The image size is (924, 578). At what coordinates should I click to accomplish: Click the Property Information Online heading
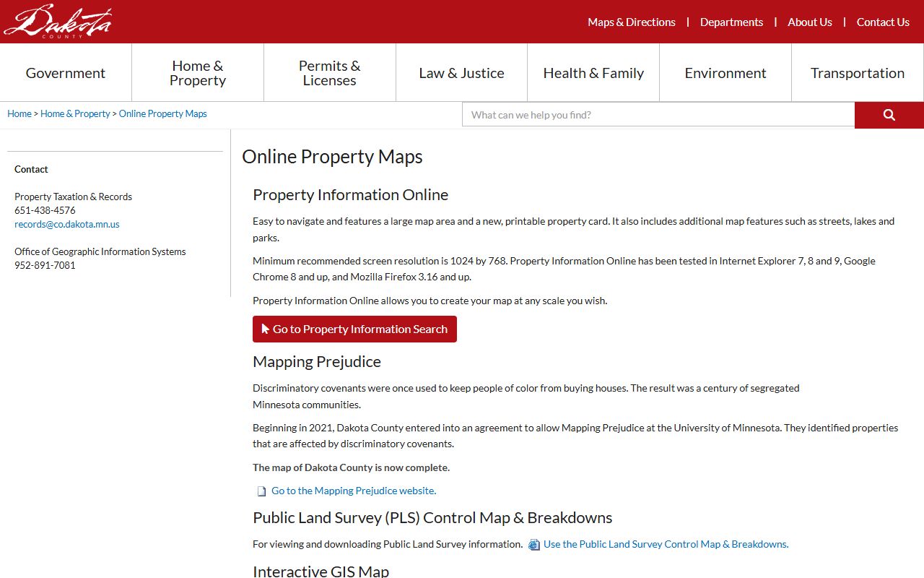coord(350,194)
